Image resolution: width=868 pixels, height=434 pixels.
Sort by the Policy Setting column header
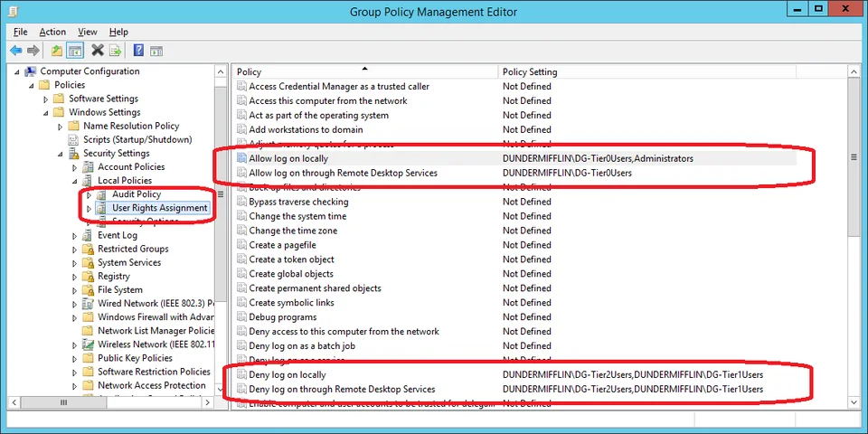tap(646, 72)
